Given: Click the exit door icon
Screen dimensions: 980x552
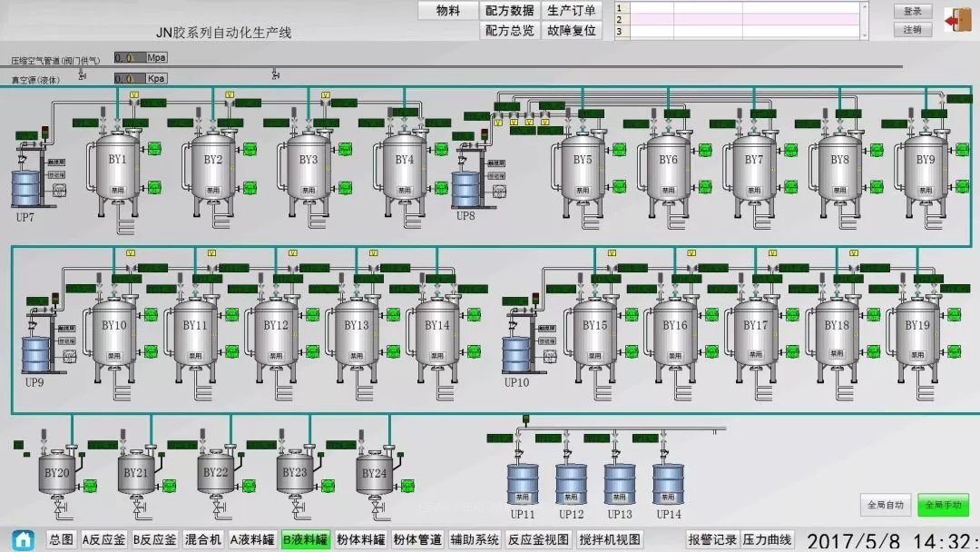Looking at the screenshot, I should [957, 20].
